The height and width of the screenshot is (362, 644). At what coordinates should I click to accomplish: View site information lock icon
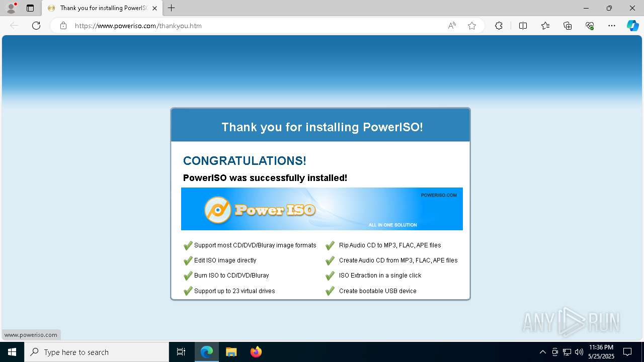click(63, 26)
